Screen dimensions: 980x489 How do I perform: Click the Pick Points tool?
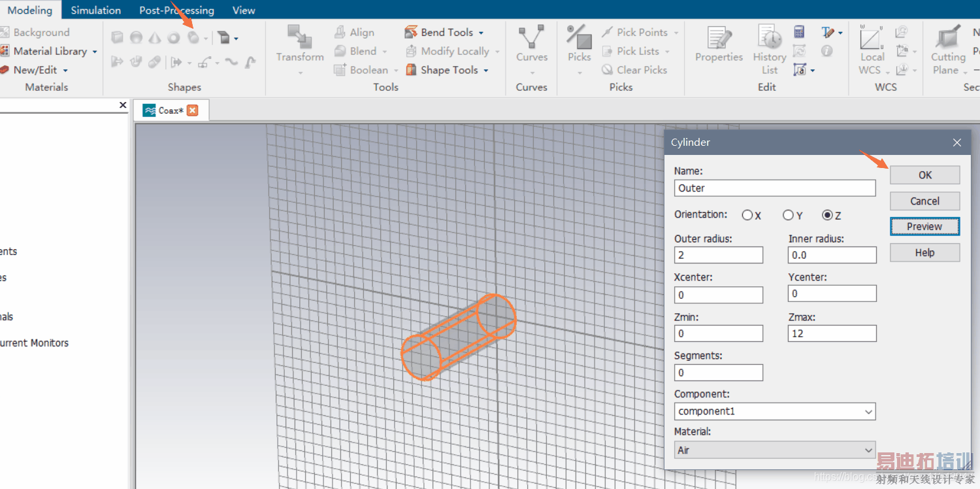click(x=640, y=32)
